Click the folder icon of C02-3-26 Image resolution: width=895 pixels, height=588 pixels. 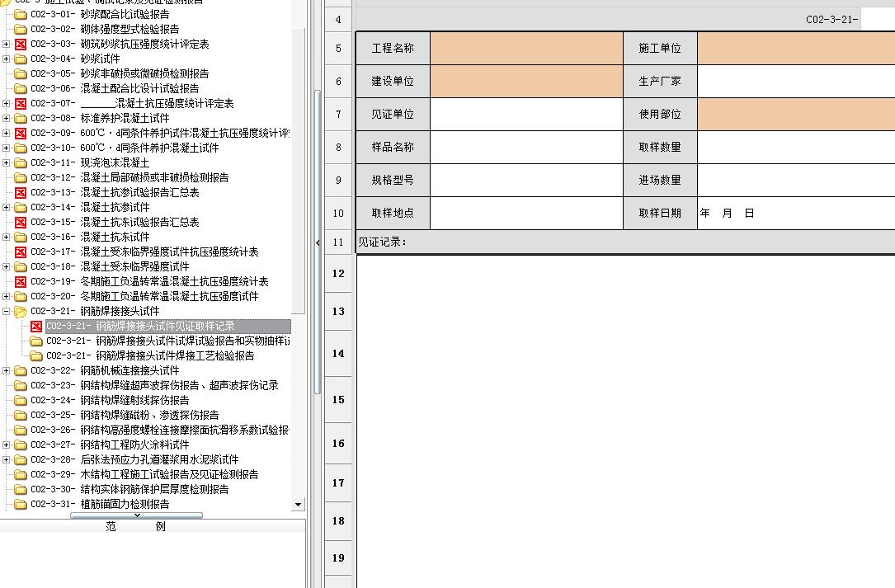(x=21, y=430)
